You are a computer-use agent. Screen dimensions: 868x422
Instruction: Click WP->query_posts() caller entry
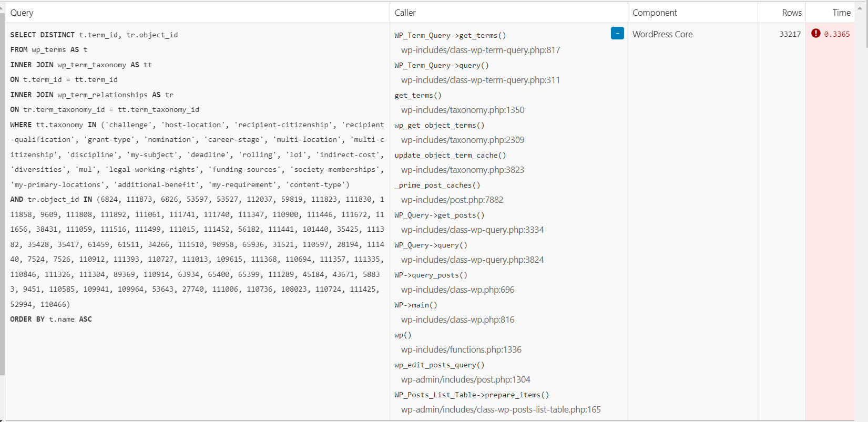pos(431,275)
